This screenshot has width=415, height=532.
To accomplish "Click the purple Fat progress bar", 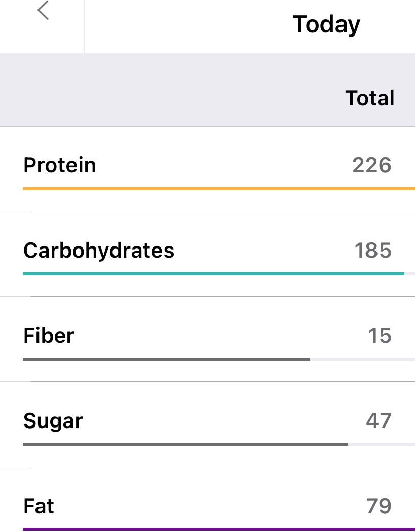I will [x=218, y=529].
